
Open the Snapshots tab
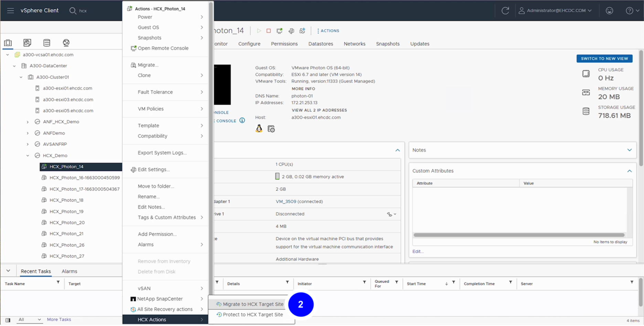tap(387, 44)
